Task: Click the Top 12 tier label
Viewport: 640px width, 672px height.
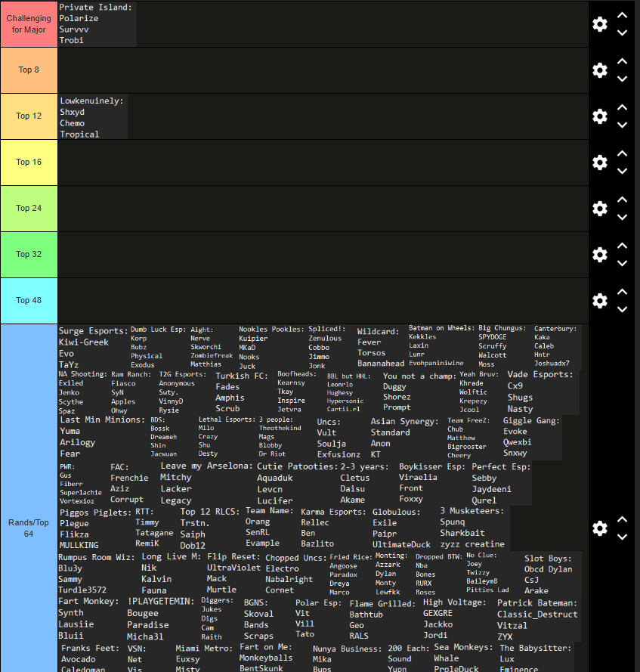Action: 29,116
